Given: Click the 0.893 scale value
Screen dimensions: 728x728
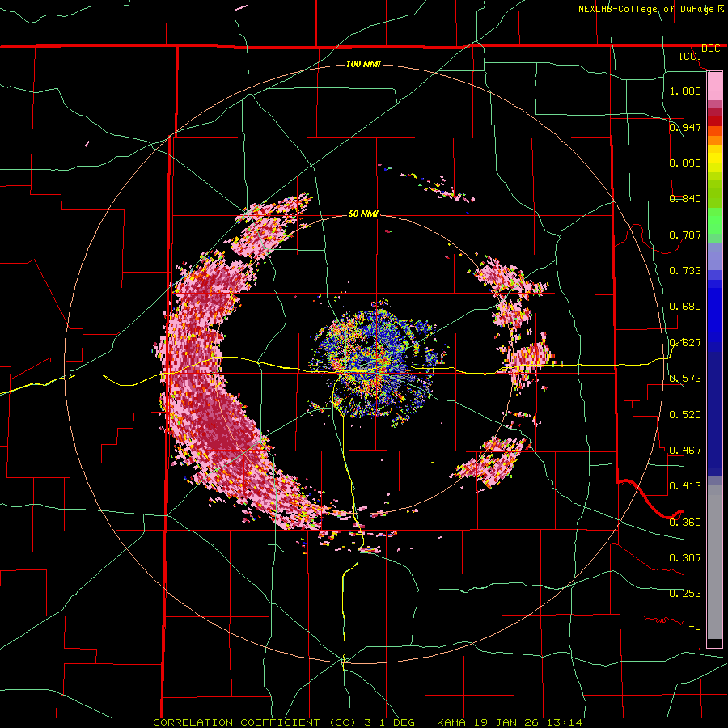Looking at the screenshot, I should coord(685,163).
